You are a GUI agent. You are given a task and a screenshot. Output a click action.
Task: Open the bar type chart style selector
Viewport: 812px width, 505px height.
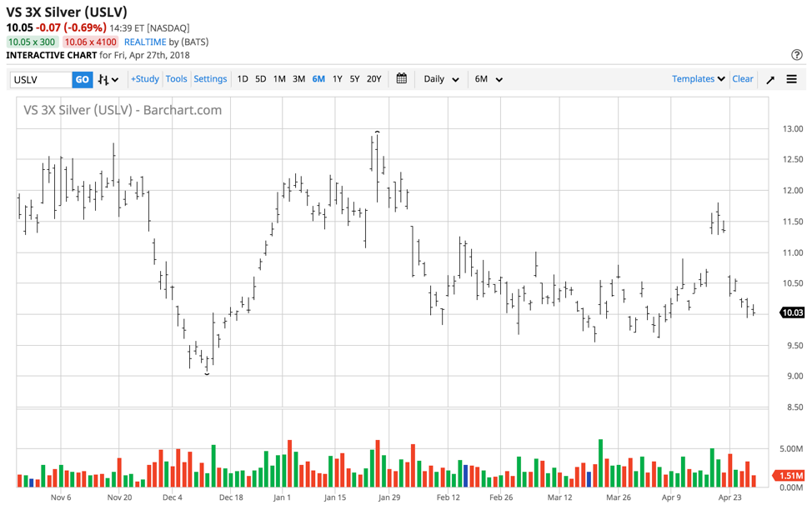pos(108,80)
